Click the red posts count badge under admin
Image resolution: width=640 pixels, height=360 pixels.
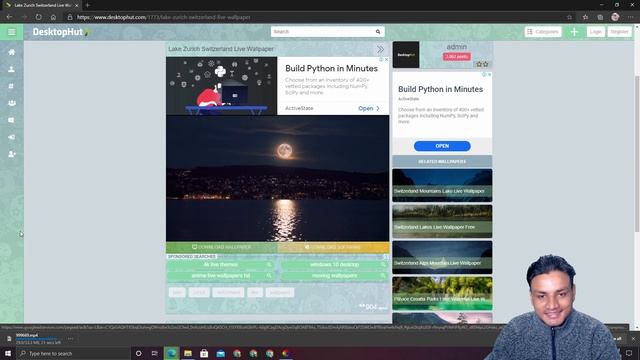pyautogui.click(x=457, y=56)
